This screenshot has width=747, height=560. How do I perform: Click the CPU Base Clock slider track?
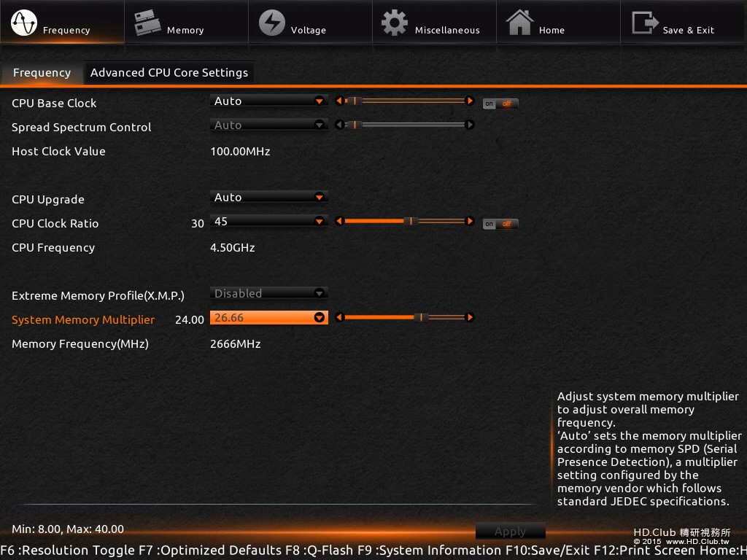click(405, 101)
